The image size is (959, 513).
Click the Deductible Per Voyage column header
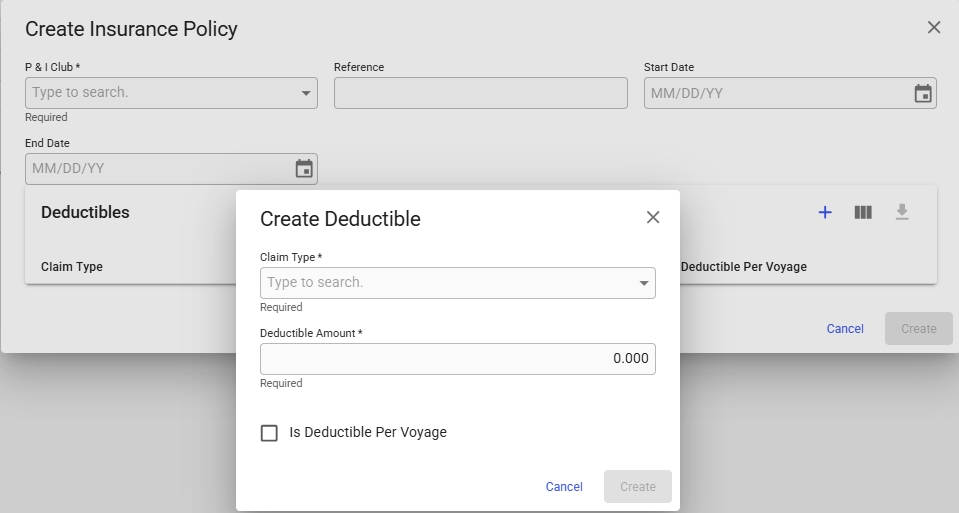[x=743, y=267]
